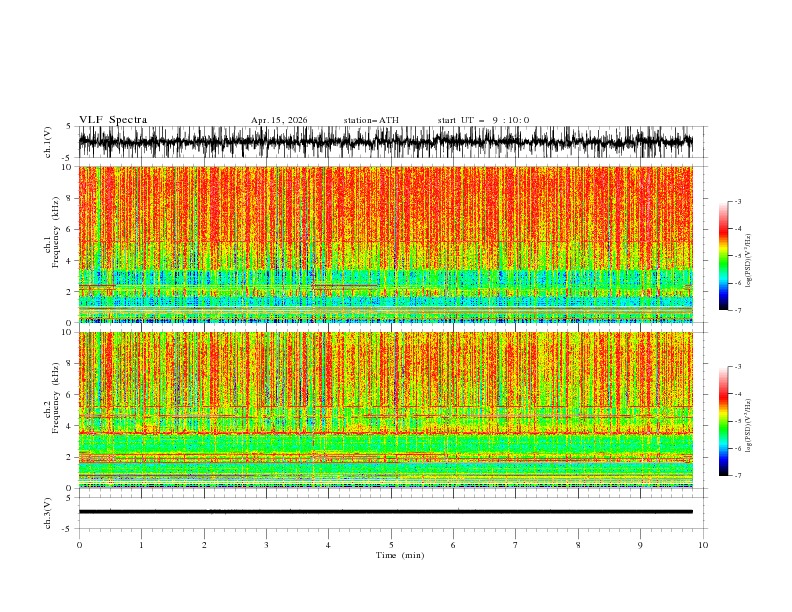This screenshot has width=792, height=612.
Task: Click the '7' tick on time axis
Action: click(x=516, y=545)
